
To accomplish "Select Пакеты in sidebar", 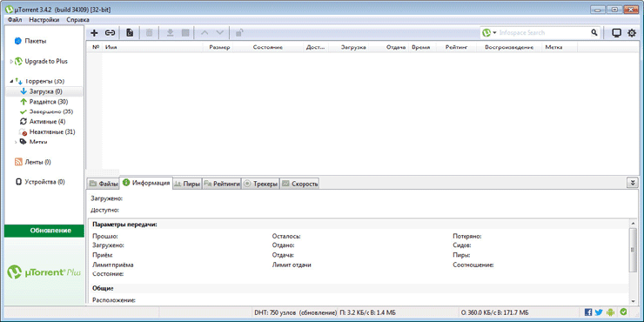I will click(36, 41).
